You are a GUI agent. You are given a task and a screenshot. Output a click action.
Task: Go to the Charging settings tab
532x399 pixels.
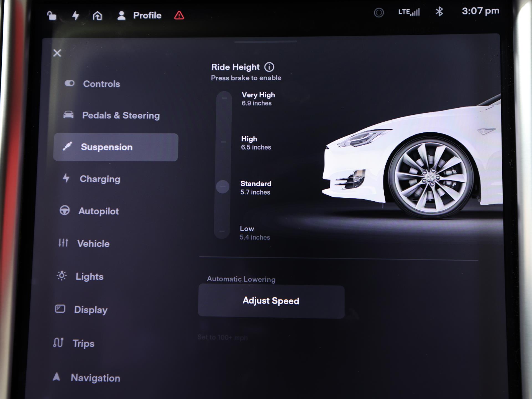coord(99,179)
